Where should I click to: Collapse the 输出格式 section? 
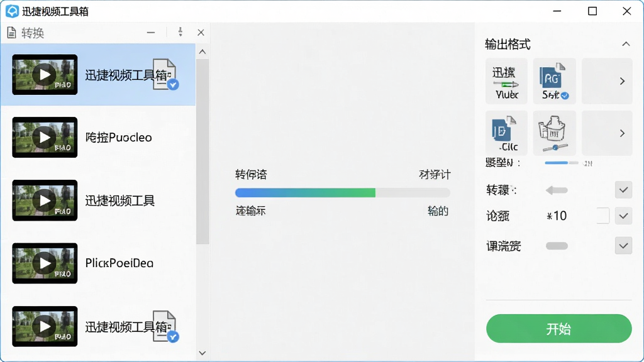point(626,44)
